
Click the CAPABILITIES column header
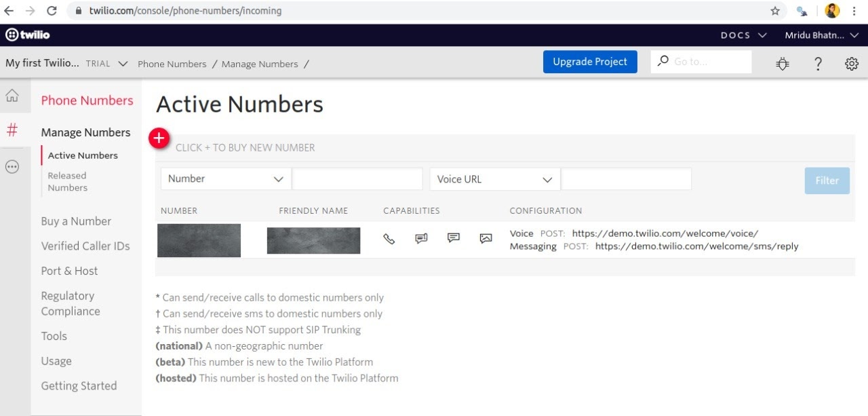point(412,211)
